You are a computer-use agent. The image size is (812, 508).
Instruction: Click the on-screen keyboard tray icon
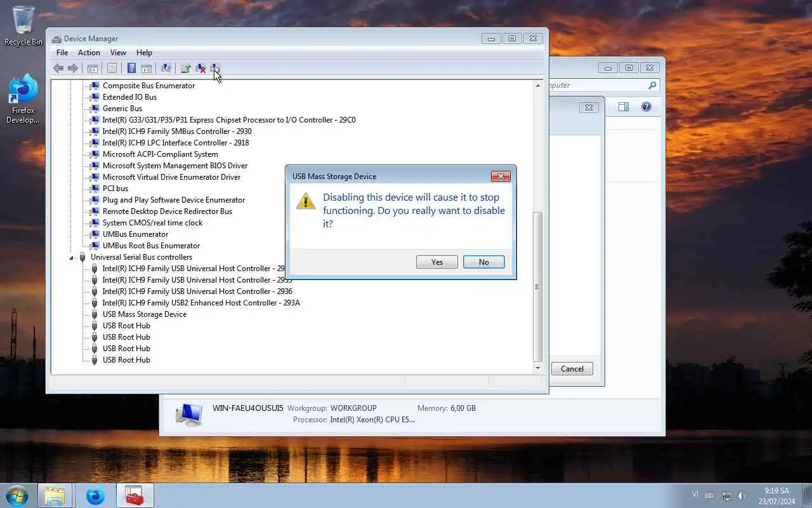click(x=709, y=496)
